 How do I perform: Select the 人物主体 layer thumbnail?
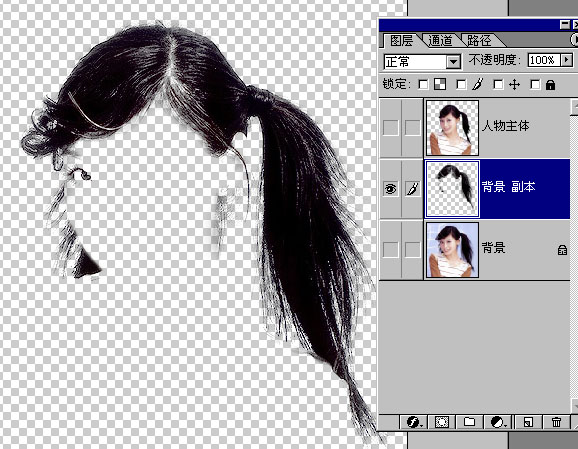452,128
